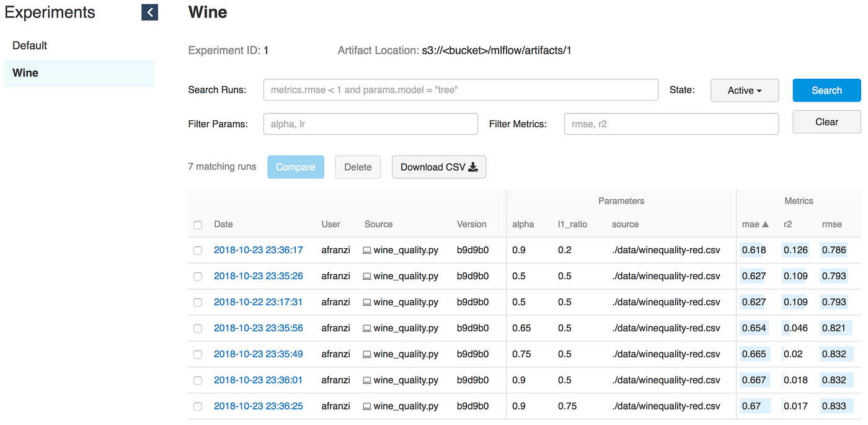Switch to the Default experiment
The height and width of the screenshot is (425, 868).
click(x=29, y=45)
